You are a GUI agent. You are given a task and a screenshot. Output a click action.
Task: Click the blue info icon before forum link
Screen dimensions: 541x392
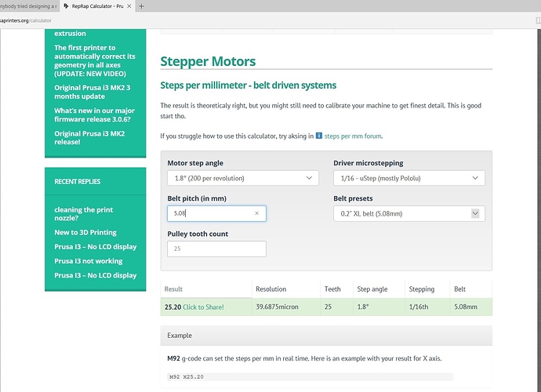(x=319, y=136)
